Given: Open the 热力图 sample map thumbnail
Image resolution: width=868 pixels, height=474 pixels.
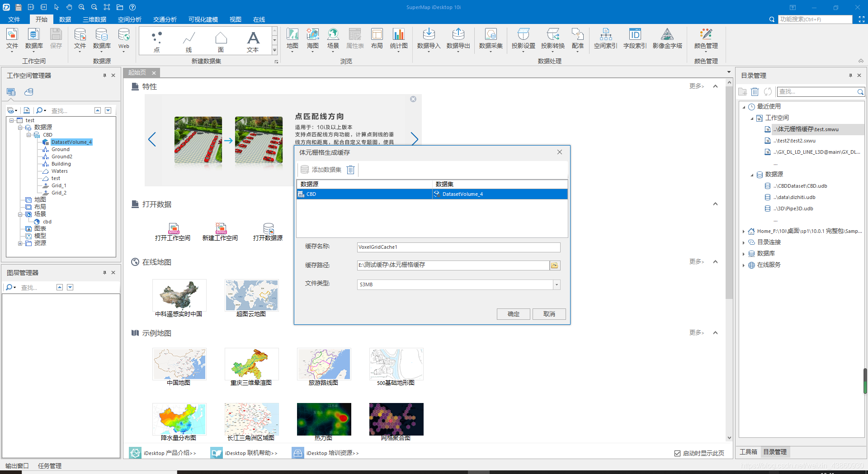Looking at the screenshot, I should (x=324, y=419).
